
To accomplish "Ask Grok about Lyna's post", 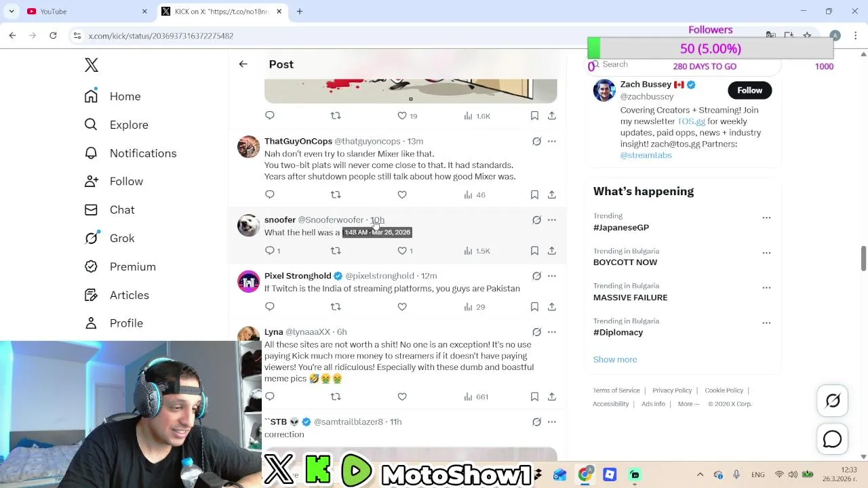I will tap(536, 332).
